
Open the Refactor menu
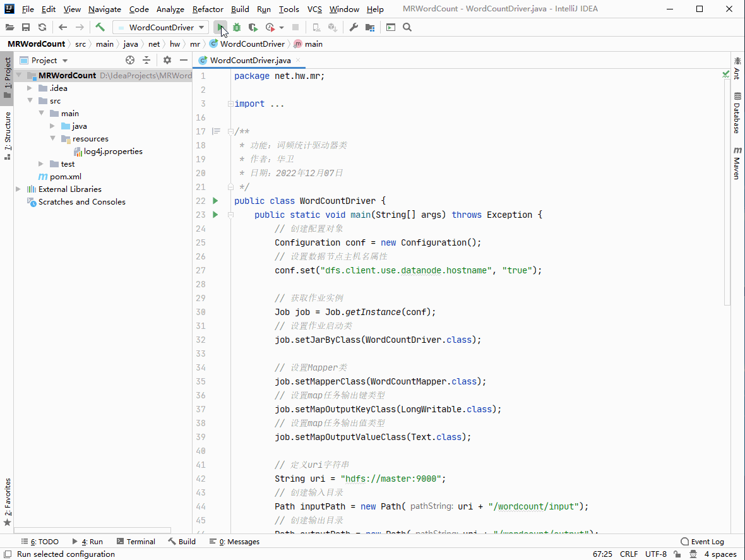[x=208, y=9]
